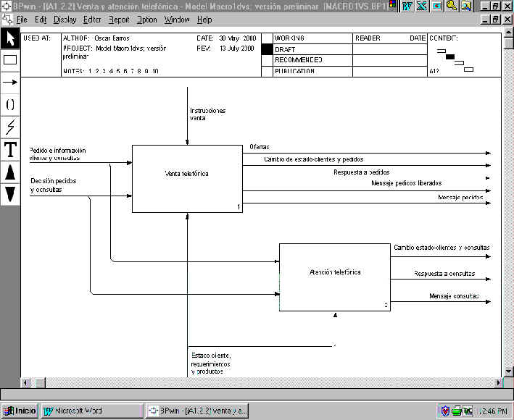The image size is (514, 420).
Task: Click the filled DRAFT status box
Action: pyautogui.click(x=268, y=49)
